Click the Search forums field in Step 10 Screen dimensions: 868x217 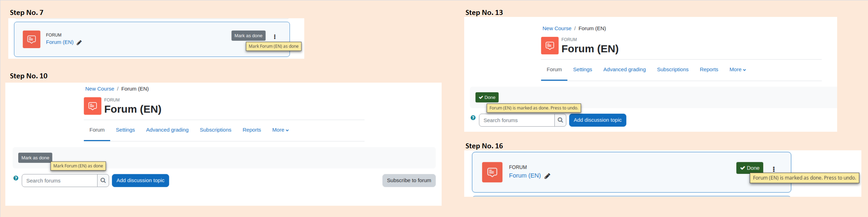(60, 181)
